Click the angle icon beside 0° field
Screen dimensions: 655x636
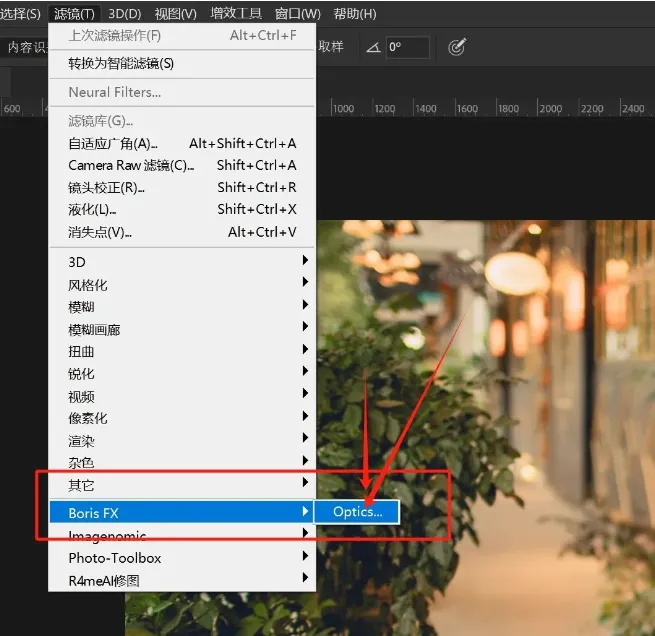tap(373, 48)
